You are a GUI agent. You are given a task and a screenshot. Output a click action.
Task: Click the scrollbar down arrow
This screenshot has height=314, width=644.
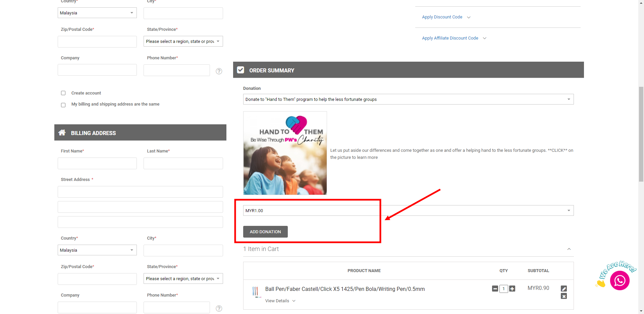tap(641, 311)
